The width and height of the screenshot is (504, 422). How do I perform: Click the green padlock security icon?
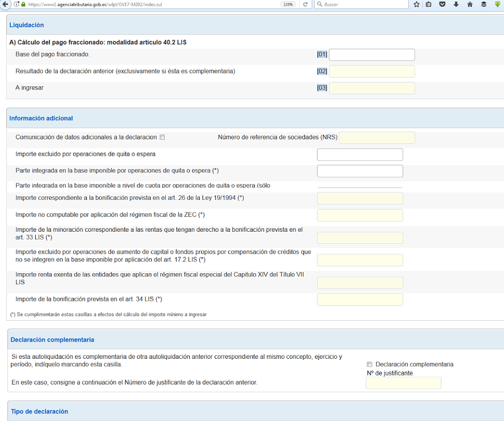click(23, 4)
